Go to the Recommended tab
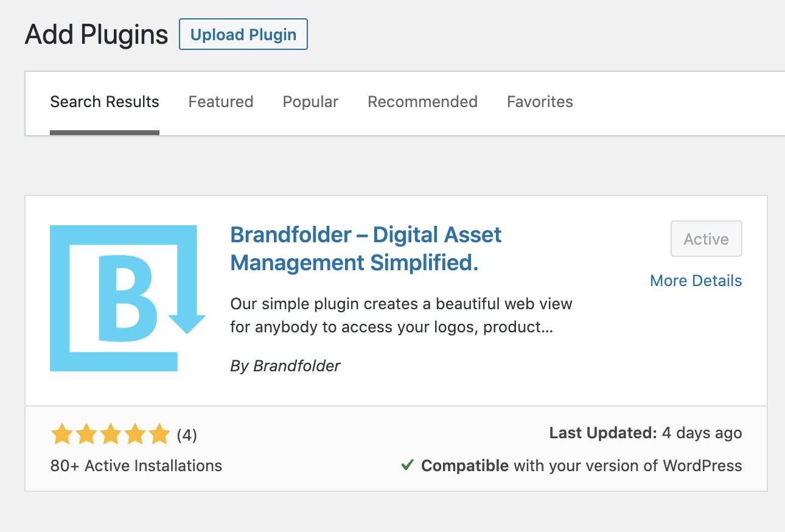The image size is (785, 532). (422, 102)
